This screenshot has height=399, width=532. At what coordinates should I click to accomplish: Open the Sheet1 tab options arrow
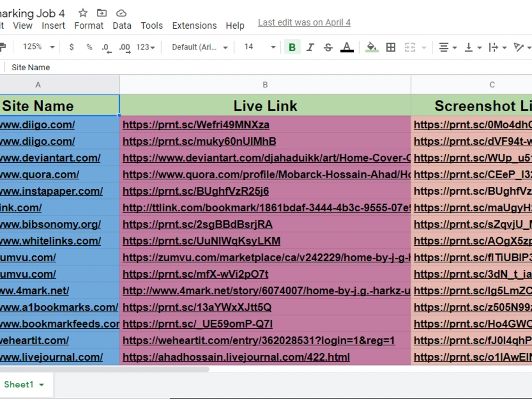click(41, 385)
